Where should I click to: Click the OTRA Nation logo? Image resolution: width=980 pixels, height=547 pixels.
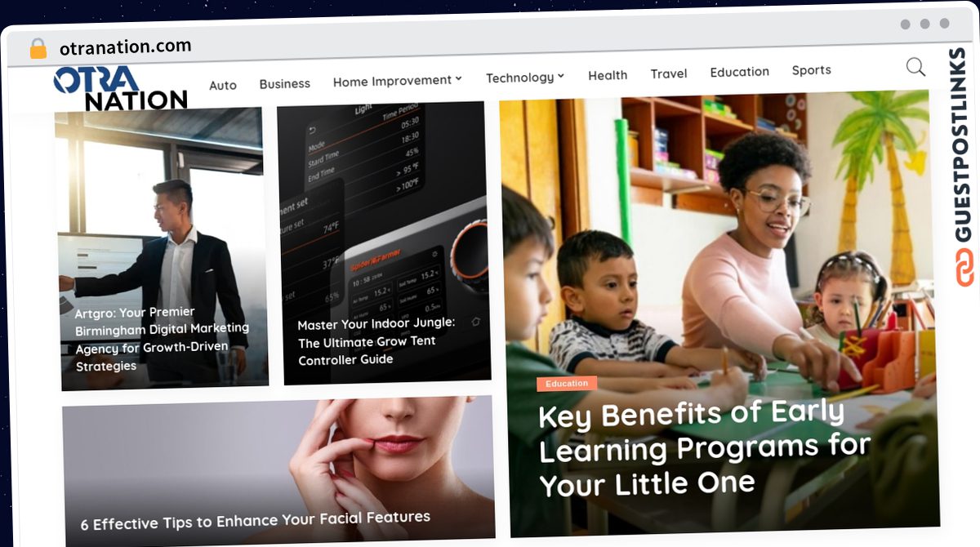(120, 89)
